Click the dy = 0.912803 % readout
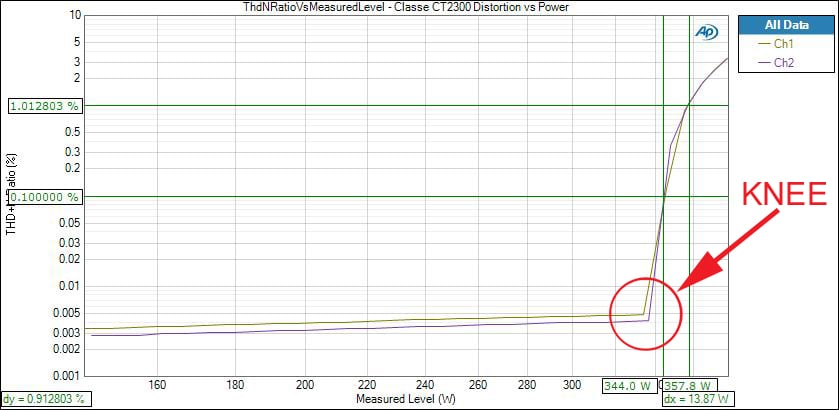Screen dimensions: 839x410 43,399
